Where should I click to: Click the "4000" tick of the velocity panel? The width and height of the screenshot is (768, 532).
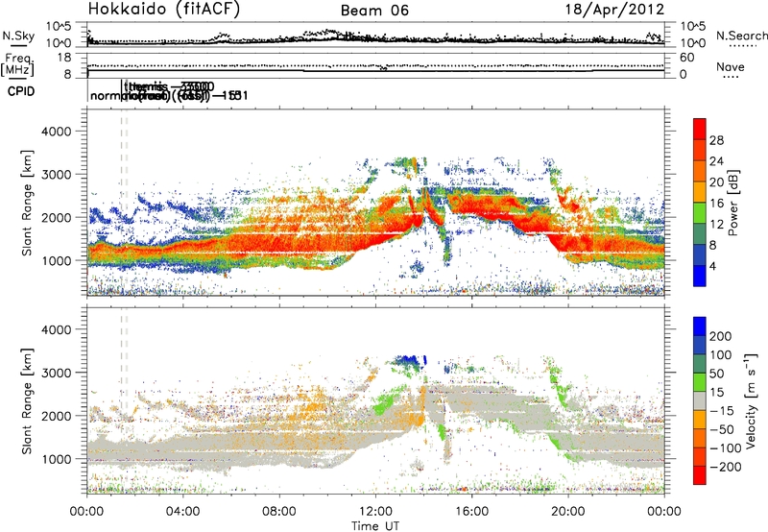coord(56,329)
